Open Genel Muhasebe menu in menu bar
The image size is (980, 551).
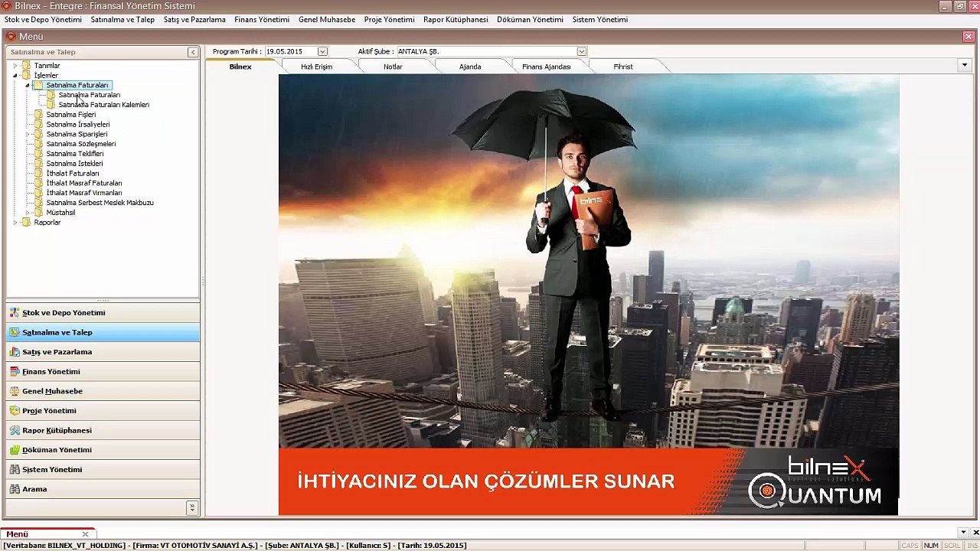point(327,20)
